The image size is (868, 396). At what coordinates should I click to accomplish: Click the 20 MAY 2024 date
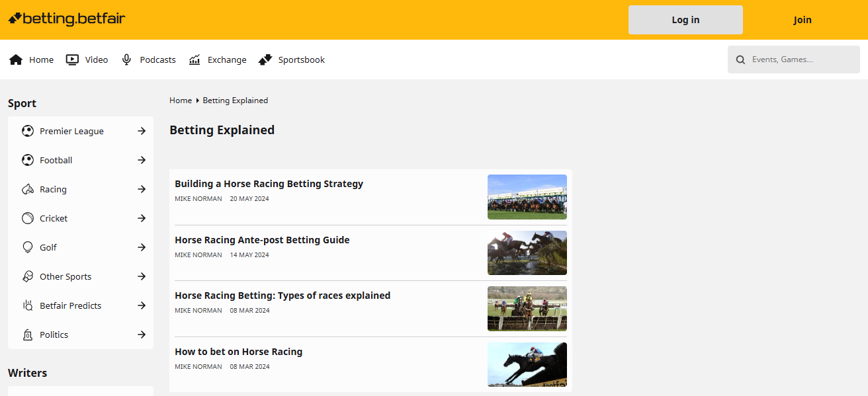tap(249, 199)
